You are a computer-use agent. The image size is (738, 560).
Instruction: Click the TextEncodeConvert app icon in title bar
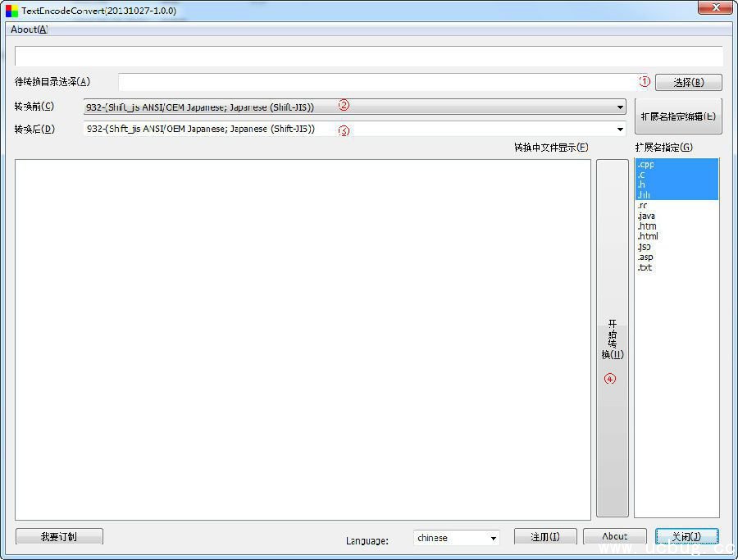[x=11, y=11]
